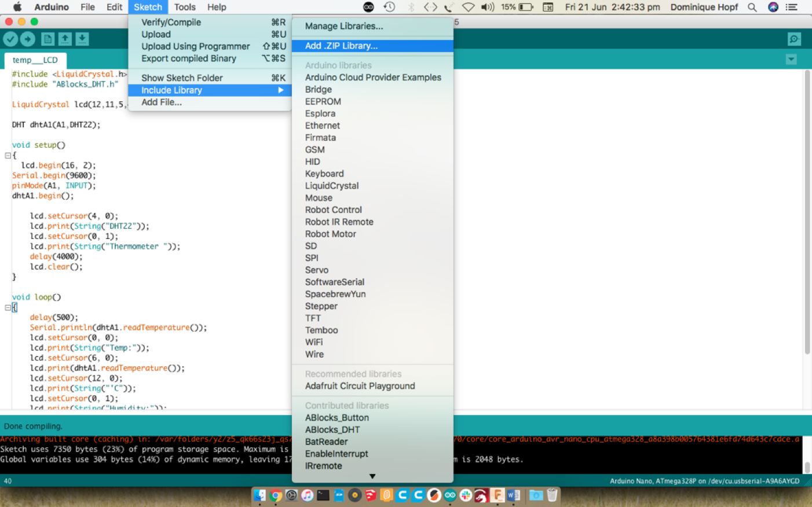
Task: Open Finder from the Dock
Action: point(260,495)
